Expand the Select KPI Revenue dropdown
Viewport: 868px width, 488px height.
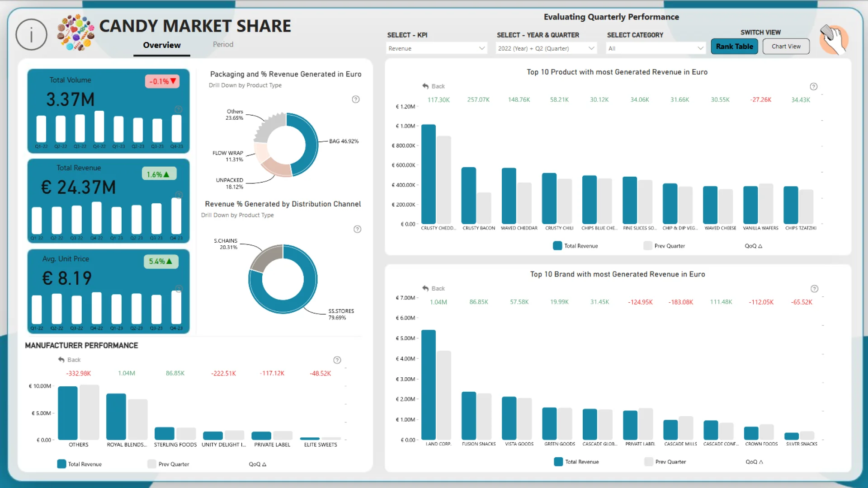pyautogui.click(x=436, y=48)
